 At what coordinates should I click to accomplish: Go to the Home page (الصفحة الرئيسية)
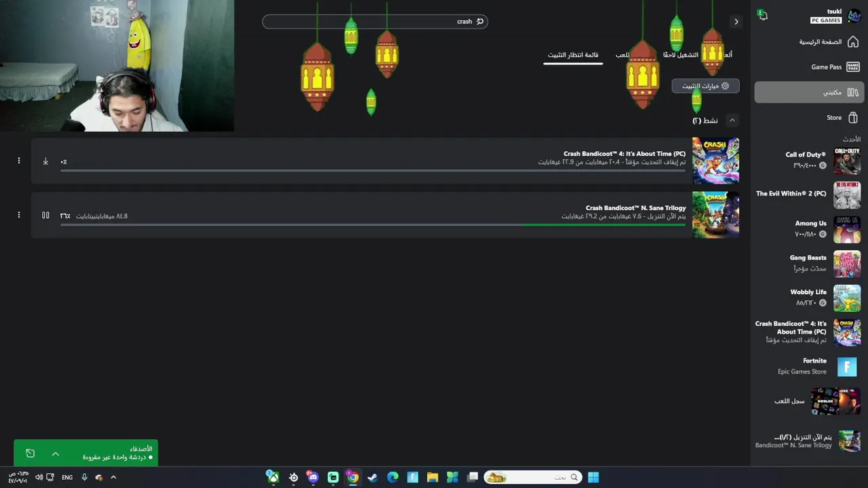click(x=809, y=42)
